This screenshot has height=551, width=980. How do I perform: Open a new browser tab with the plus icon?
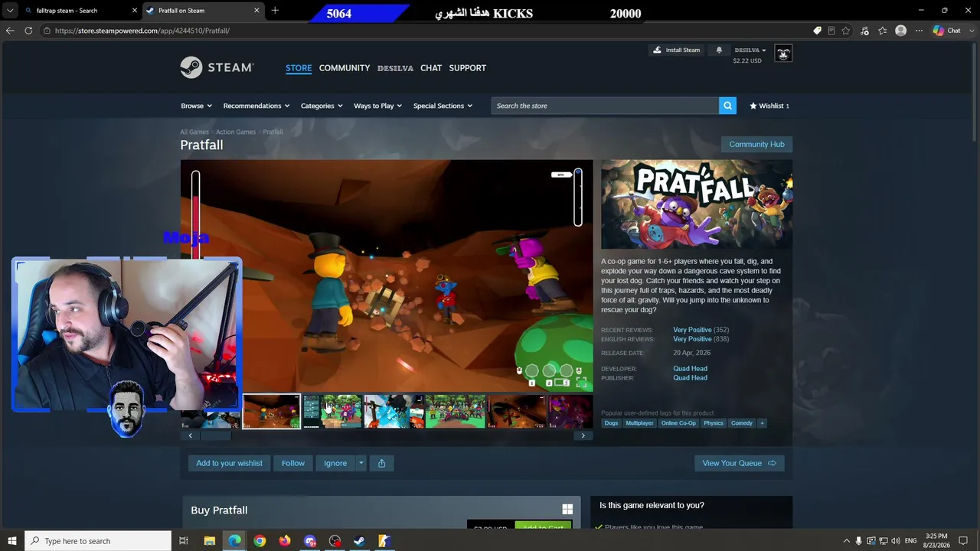275,11
